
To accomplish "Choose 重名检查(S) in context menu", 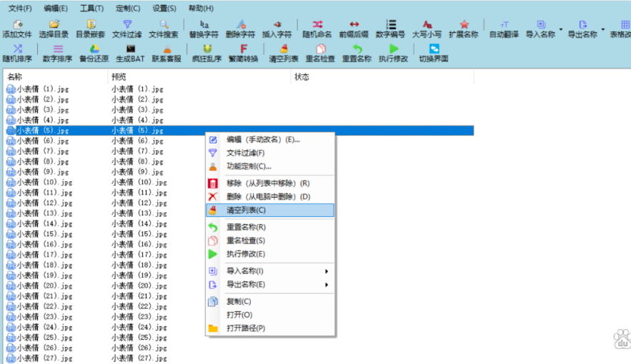I will point(270,241).
